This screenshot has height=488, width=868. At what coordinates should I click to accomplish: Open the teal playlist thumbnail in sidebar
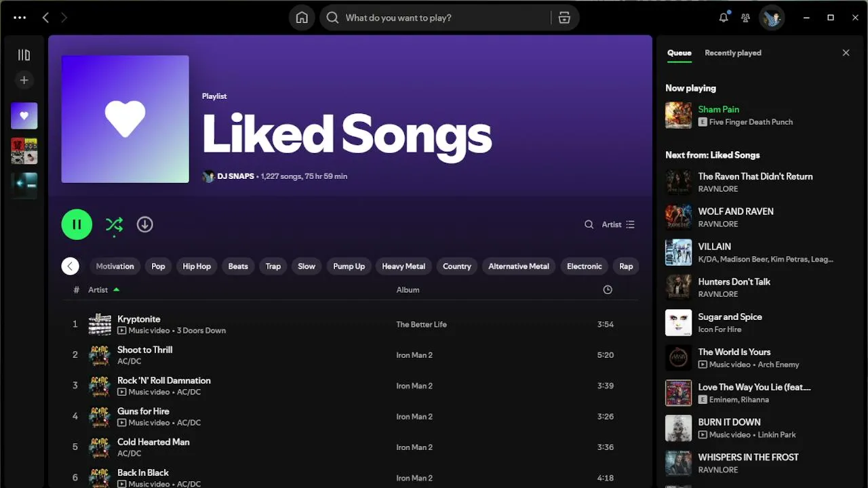pos(24,186)
